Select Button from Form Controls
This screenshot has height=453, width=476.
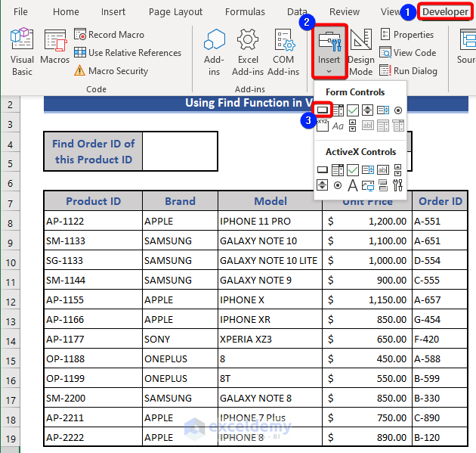pos(323,110)
